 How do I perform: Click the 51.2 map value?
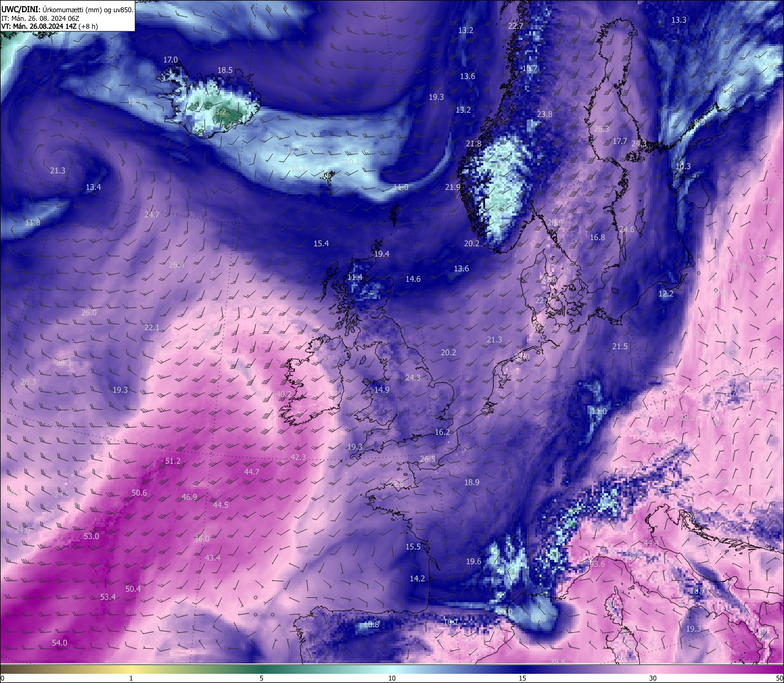pos(173,461)
